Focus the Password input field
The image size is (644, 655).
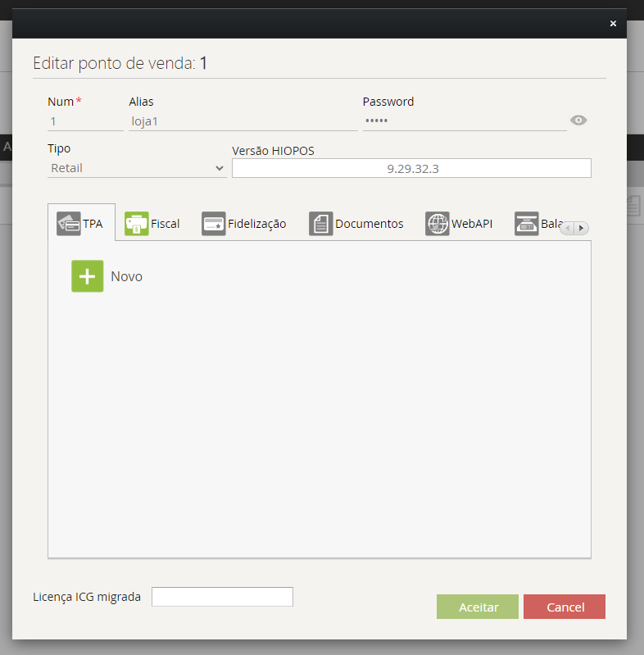click(465, 121)
